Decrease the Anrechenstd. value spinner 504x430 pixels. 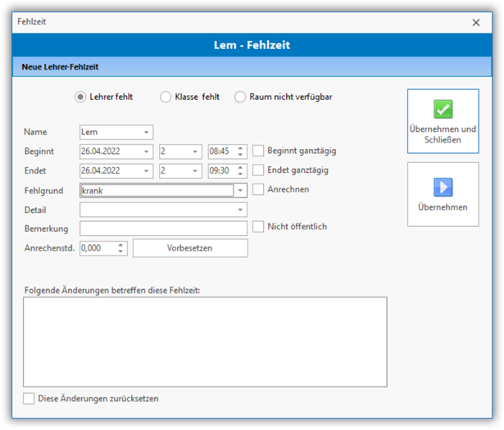(120, 251)
